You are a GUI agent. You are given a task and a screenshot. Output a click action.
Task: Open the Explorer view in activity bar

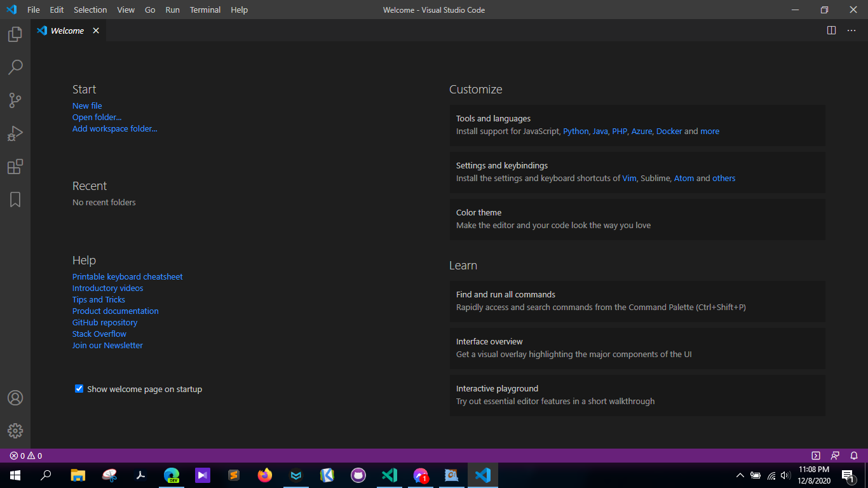[15, 34]
